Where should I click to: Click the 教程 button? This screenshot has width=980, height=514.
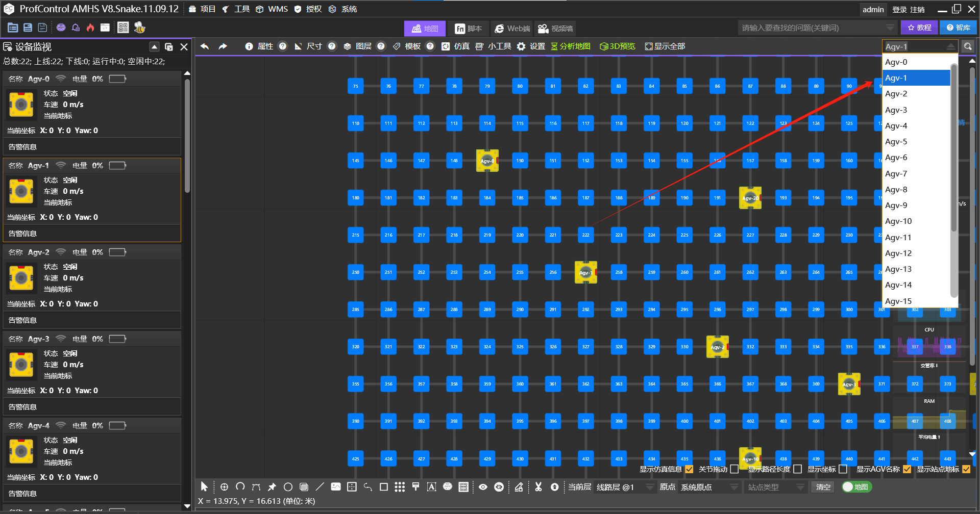[919, 28]
